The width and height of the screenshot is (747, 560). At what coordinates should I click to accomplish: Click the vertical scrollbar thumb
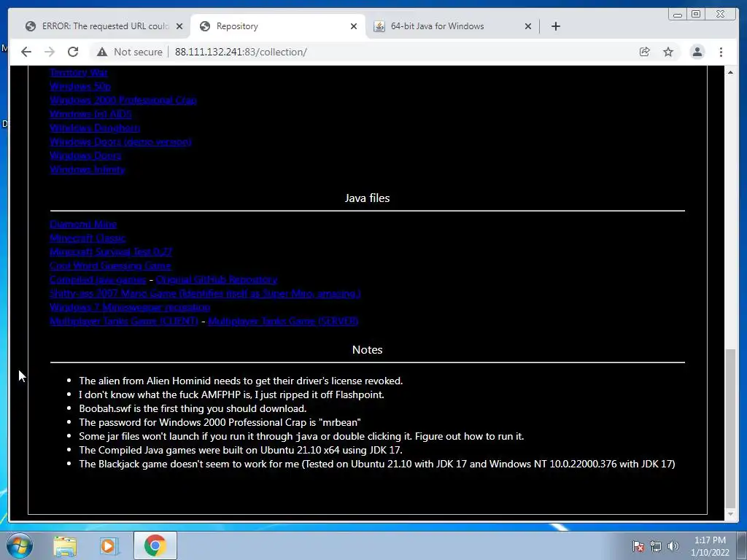pyautogui.click(x=730, y=428)
